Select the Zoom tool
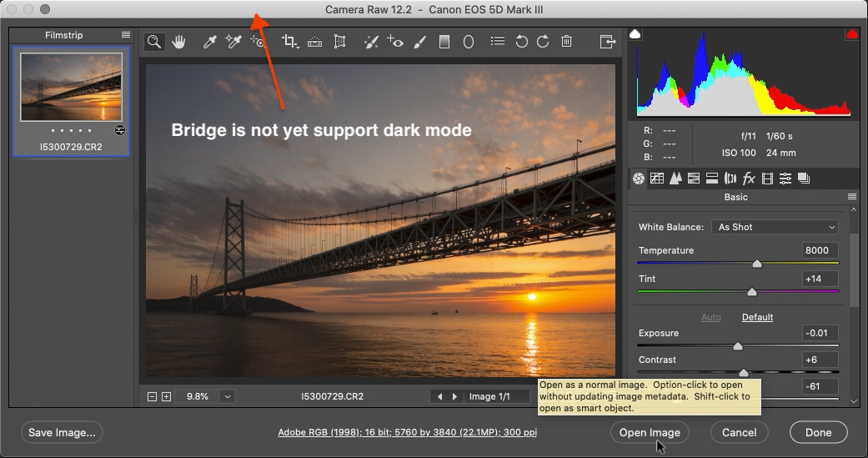Viewport: 868px width, 458px height. 154,42
